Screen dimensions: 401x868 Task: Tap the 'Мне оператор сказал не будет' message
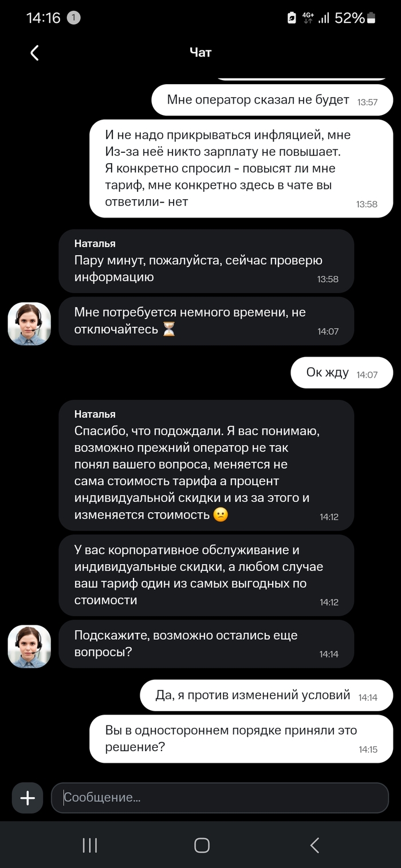[272, 100]
